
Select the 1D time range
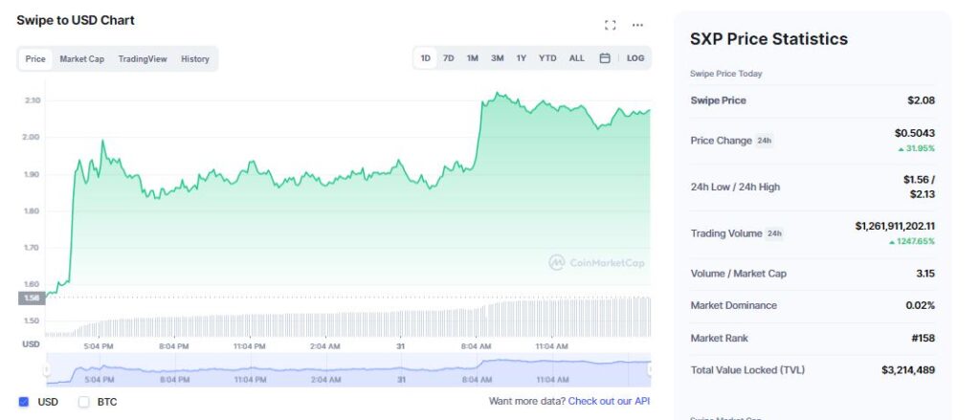pos(426,58)
